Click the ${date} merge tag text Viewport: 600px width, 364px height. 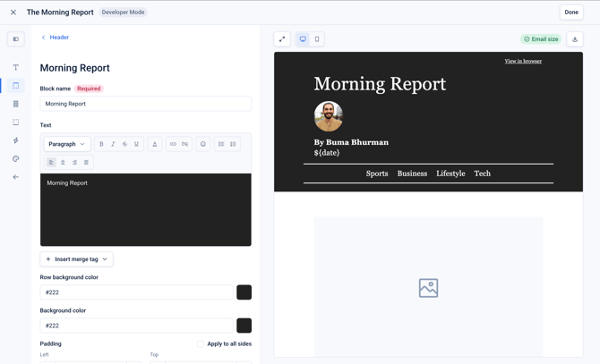(x=327, y=153)
